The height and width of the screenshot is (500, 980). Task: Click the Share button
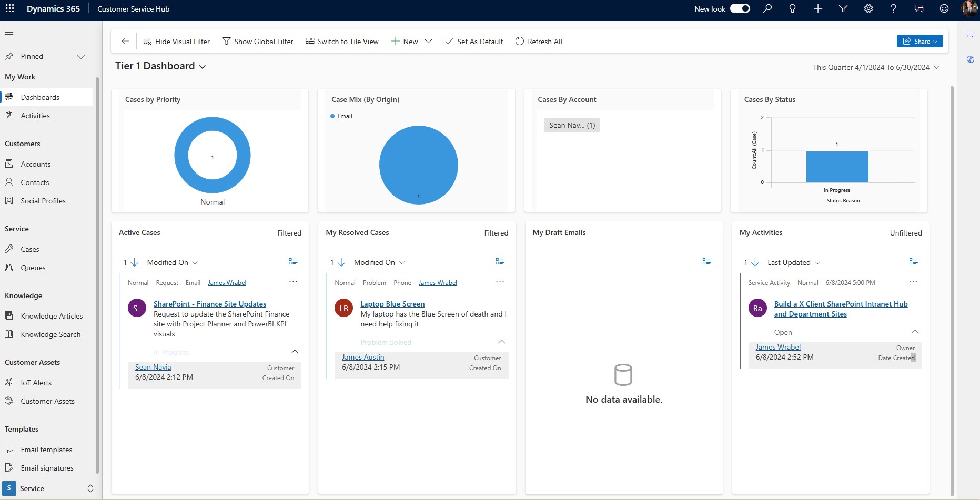[920, 42]
